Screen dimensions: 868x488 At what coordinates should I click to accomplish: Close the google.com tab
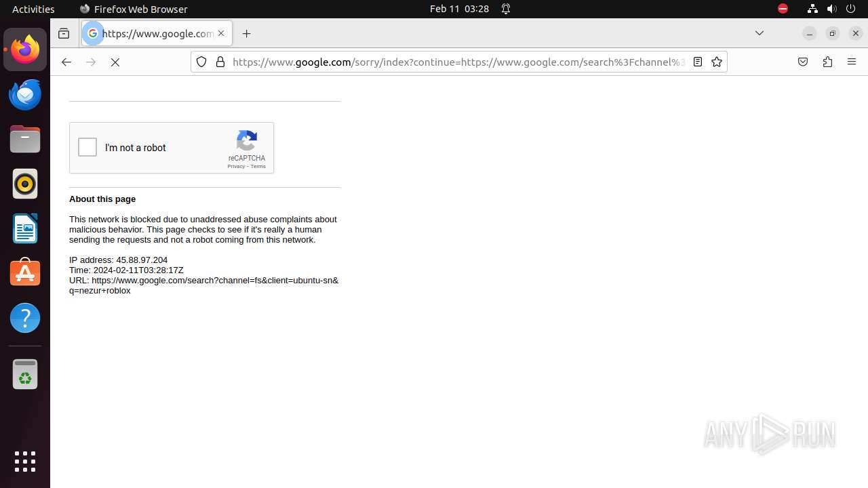click(x=221, y=33)
